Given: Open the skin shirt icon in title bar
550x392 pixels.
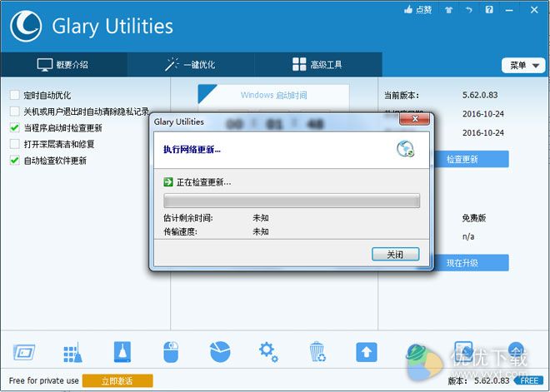Looking at the screenshot, I should 448,10.
